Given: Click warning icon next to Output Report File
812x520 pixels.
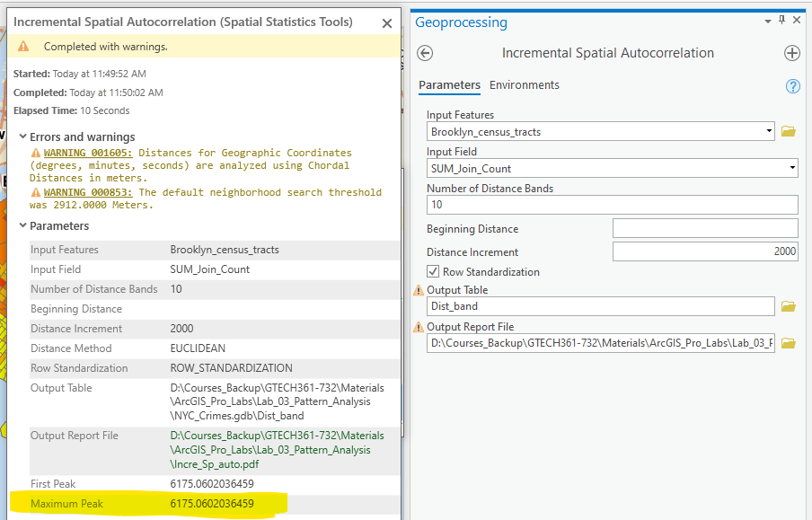Looking at the screenshot, I should [418, 327].
